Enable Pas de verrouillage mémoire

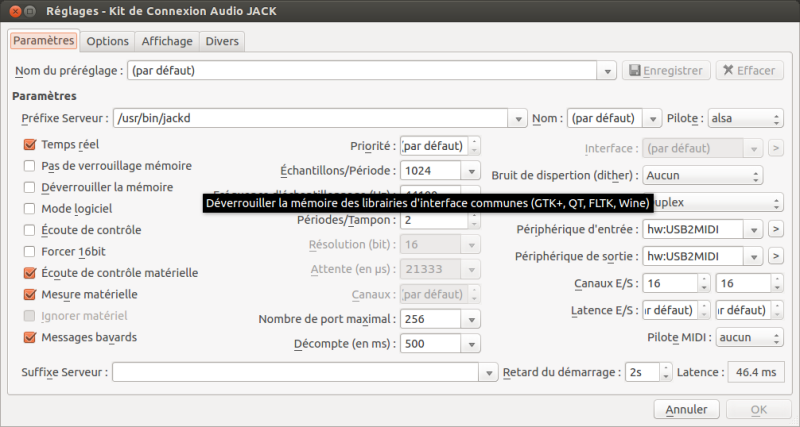tap(30, 166)
